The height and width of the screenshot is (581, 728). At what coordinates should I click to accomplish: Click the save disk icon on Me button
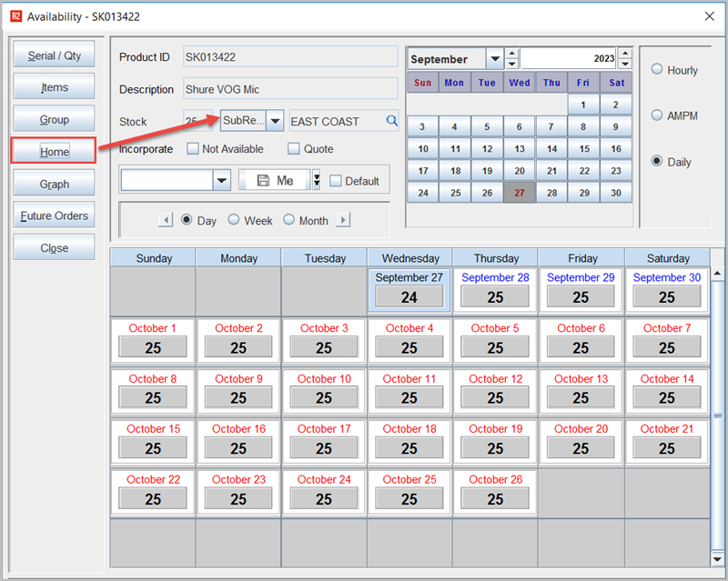pyautogui.click(x=264, y=181)
